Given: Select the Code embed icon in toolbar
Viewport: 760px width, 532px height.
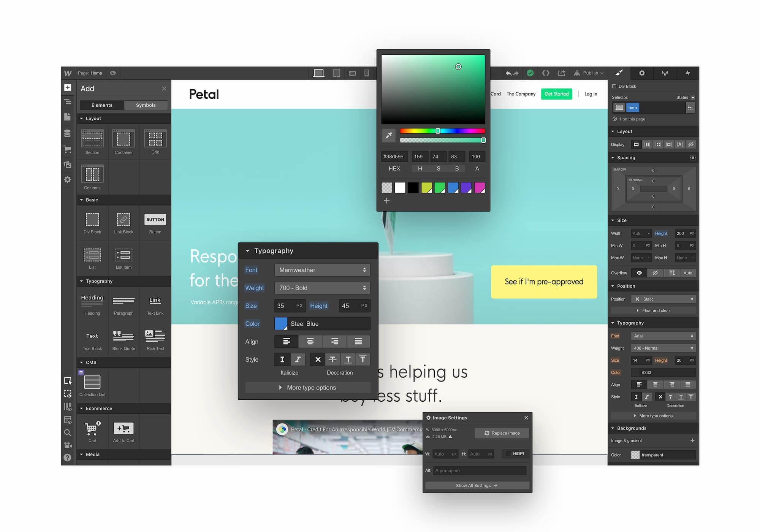Looking at the screenshot, I should (x=546, y=73).
